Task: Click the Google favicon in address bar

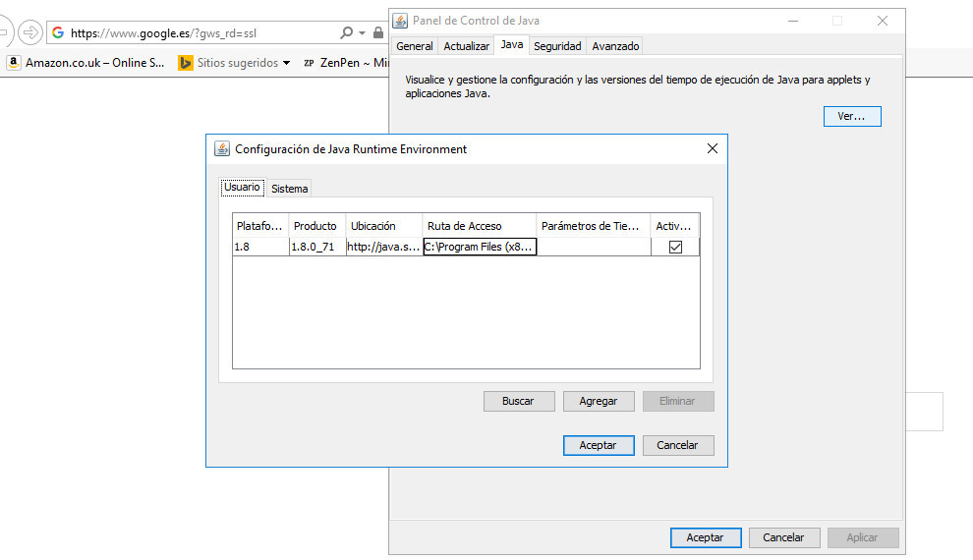Action: [x=58, y=32]
